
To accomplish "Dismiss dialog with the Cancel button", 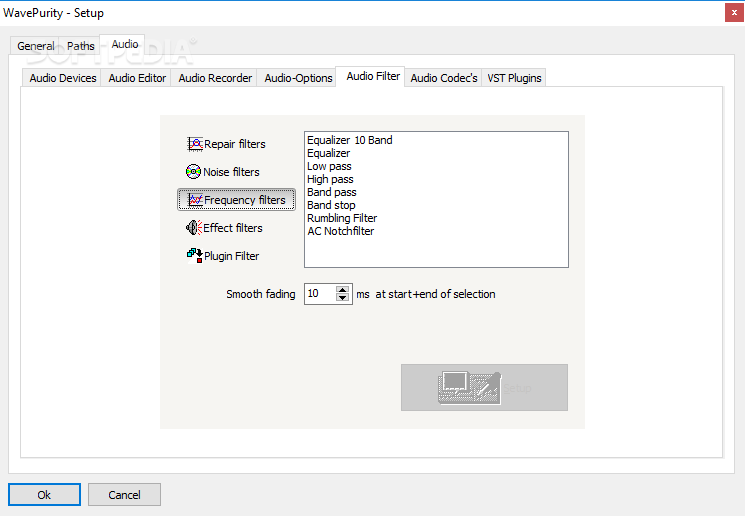I will (124, 495).
